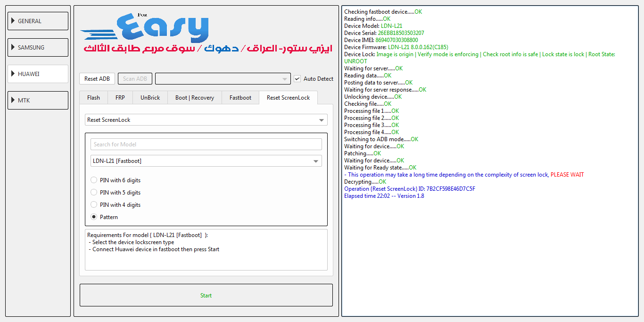The height and width of the screenshot is (322, 644).
Task: Click the Easy store logo banner
Action: [206, 33]
